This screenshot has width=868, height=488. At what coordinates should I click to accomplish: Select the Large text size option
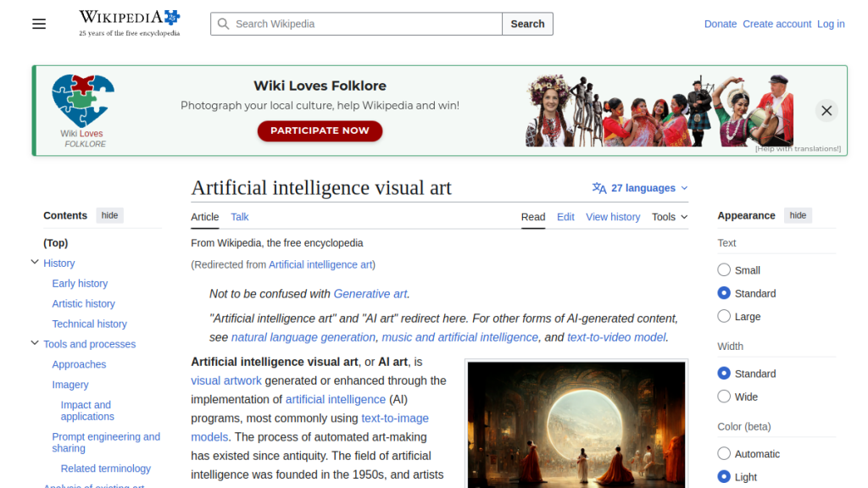(724, 316)
